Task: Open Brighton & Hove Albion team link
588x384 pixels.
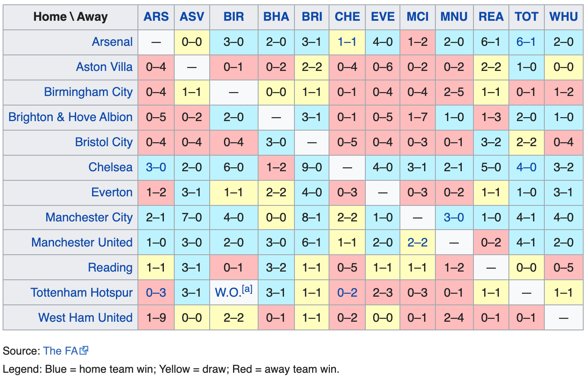Action: pyautogui.click(x=70, y=117)
